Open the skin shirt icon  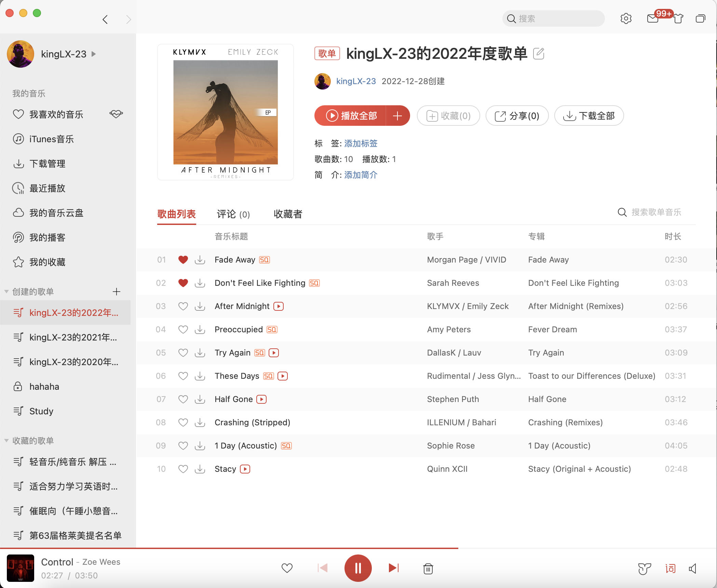click(x=678, y=18)
